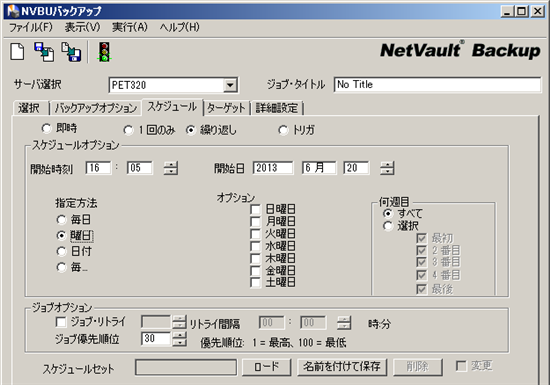Switch to the バックアップオプション tab

pyautogui.click(x=96, y=108)
